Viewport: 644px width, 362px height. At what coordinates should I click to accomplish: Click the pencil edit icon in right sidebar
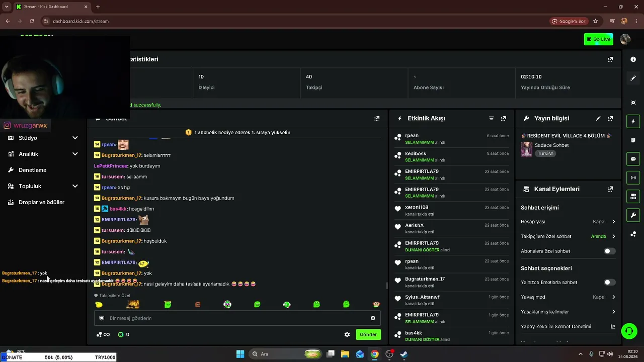633,78
